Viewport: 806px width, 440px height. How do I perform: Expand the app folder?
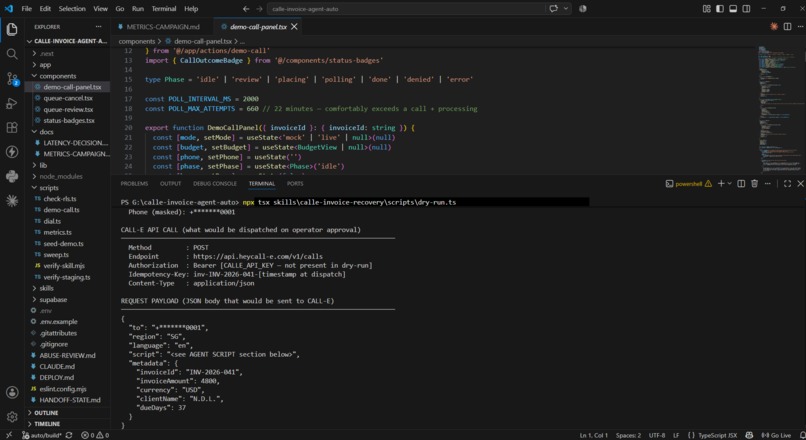(x=67, y=65)
